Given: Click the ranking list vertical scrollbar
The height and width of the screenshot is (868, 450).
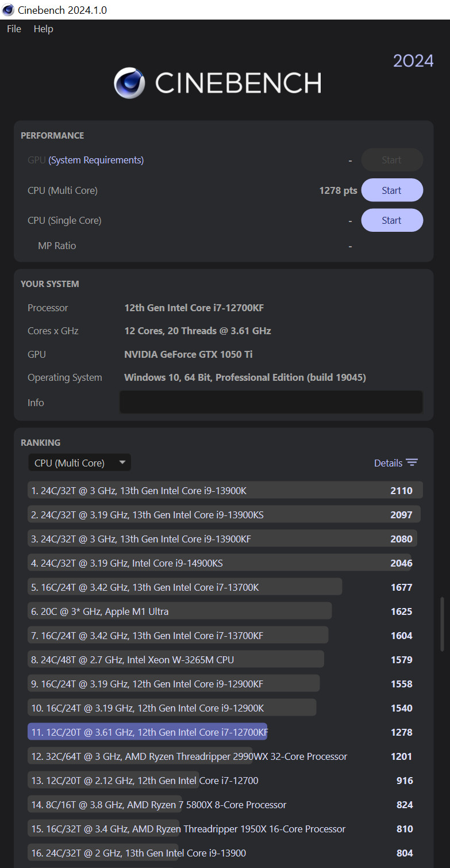Looking at the screenshot, I should click(x=442, y=625).
